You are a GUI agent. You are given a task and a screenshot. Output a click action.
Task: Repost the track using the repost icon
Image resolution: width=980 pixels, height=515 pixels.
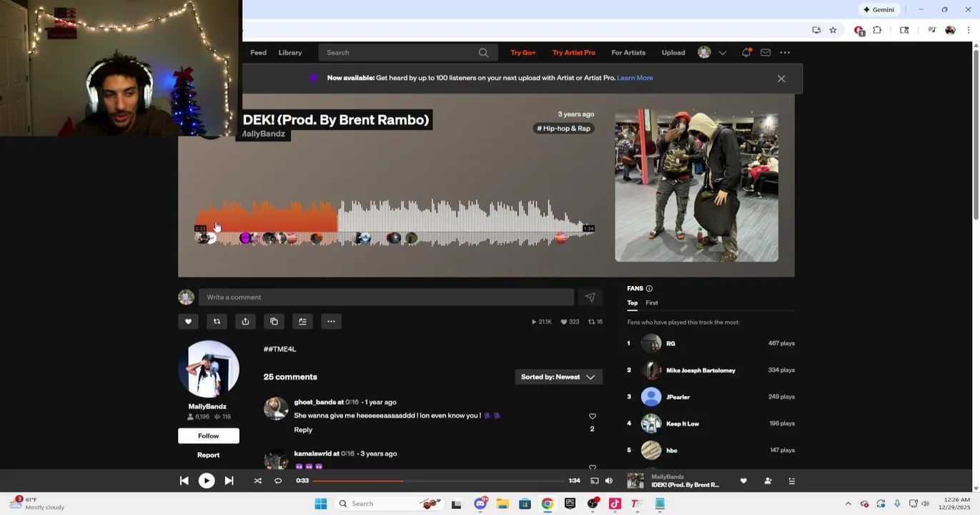[217, 322]
